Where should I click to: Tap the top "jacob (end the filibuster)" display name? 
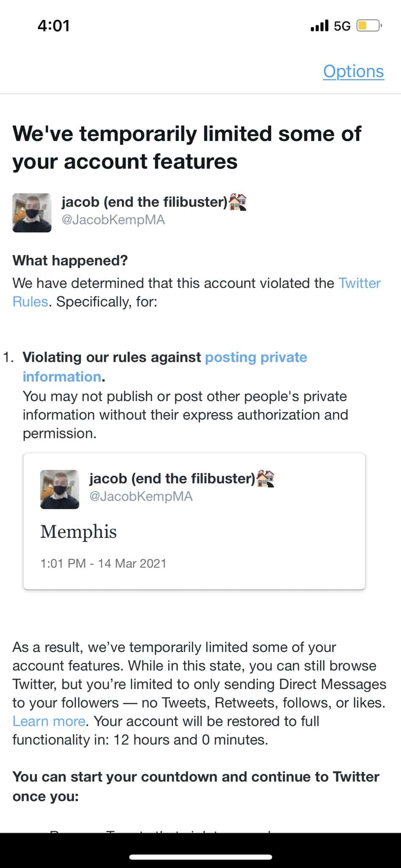145,202
